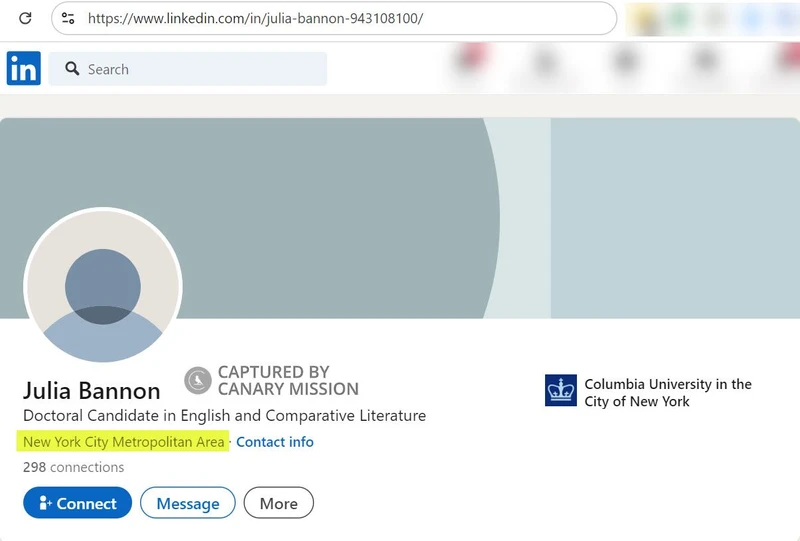Click the name Julia Bannon

tap(92, 391)
